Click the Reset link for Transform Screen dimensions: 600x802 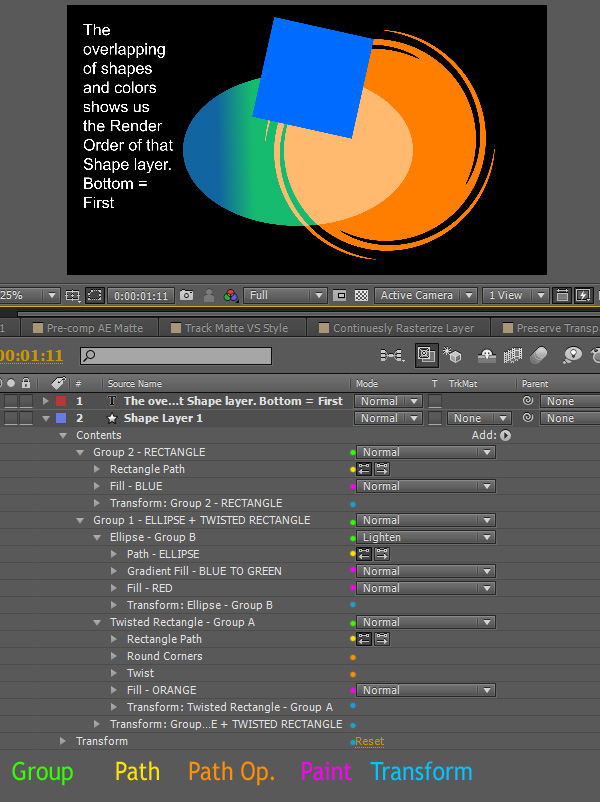point(369,741)
